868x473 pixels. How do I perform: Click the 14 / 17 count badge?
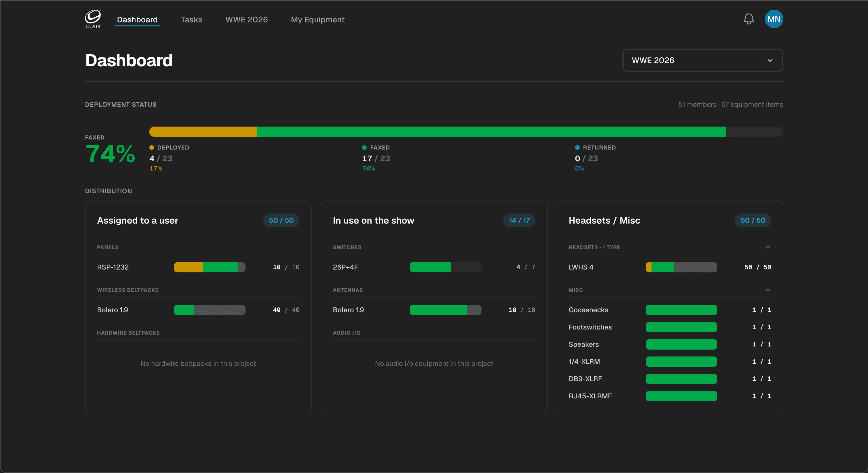click(x=519, y=220)
